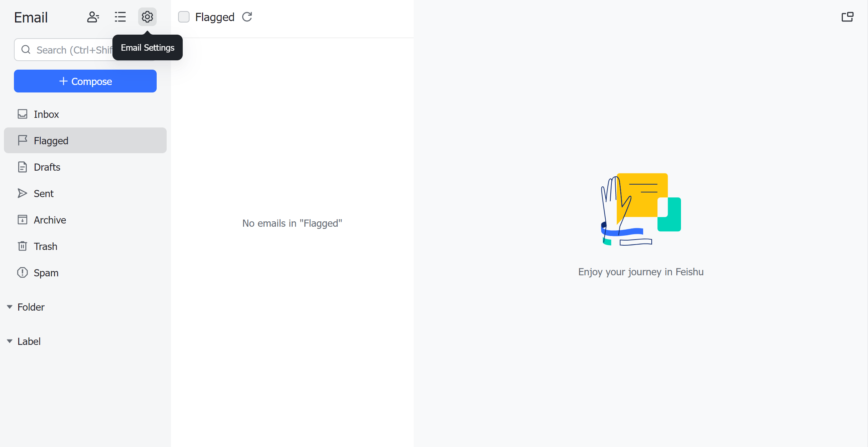Screen dimensions: 868x447
Task: Click the email list view icon
Action: (120, 16)
